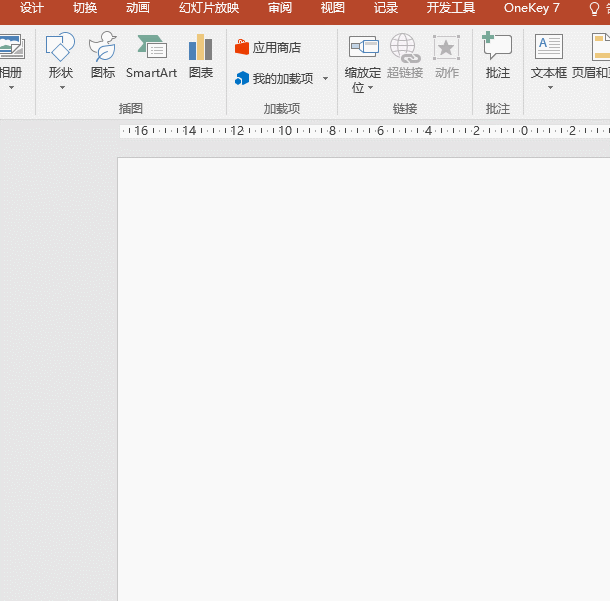Go to the OneKey 7 tab
Screen dimensions: 610x601
pyautogui.click(x=531, y=8)
